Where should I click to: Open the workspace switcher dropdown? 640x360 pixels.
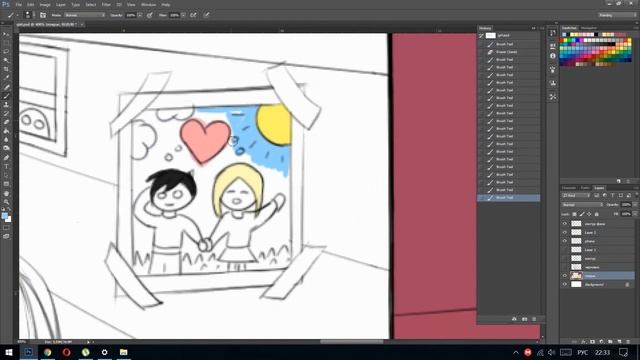coord(617,15)
